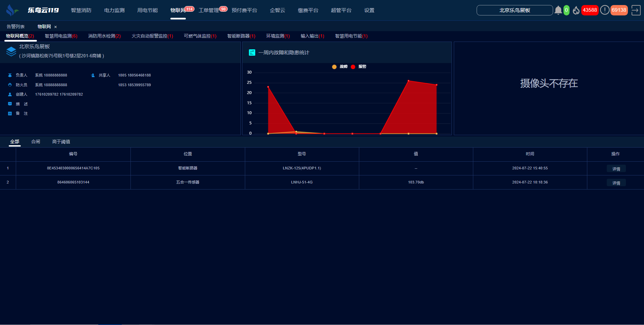
Task: Click the stacked layers icon beside 北京乐鸟展板
Action: click(11, 51)
